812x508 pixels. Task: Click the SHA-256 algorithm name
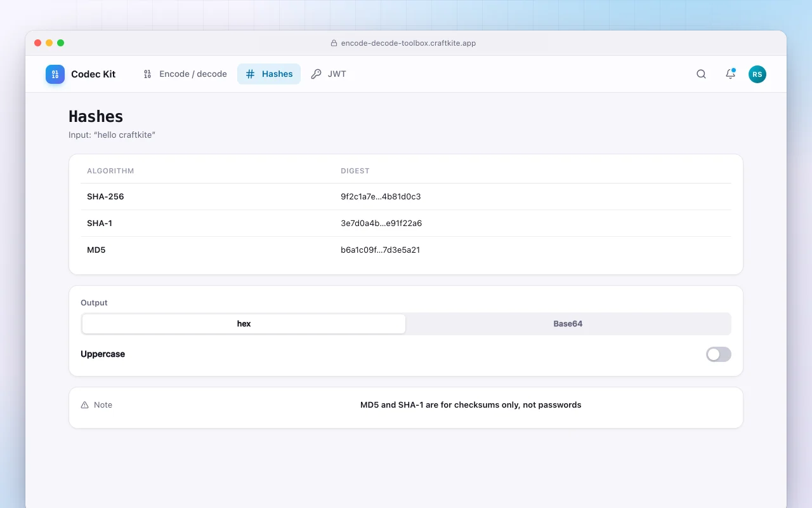[105, 197]
